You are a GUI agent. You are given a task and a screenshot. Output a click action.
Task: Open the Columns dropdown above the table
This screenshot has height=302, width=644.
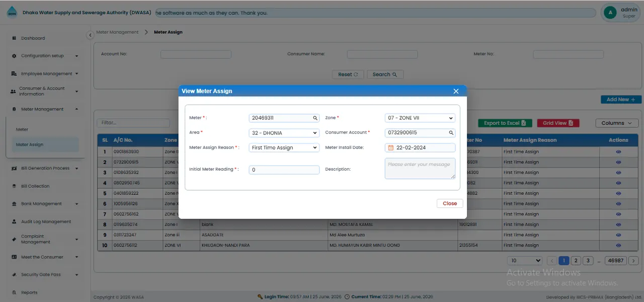(x=617, y=123)
